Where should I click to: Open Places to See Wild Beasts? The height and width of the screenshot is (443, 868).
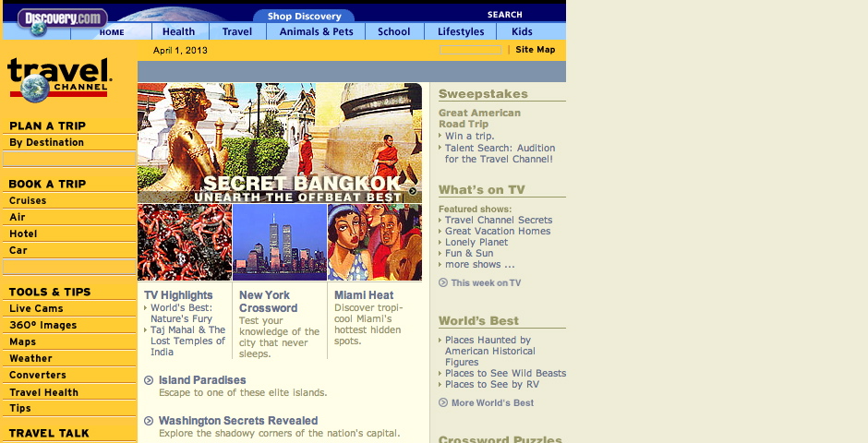point(505,373)
